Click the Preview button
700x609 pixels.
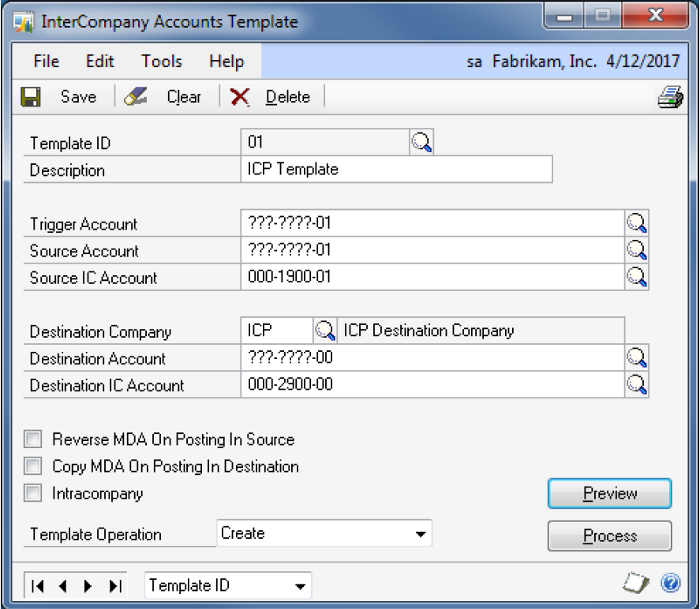coord(609,494)
